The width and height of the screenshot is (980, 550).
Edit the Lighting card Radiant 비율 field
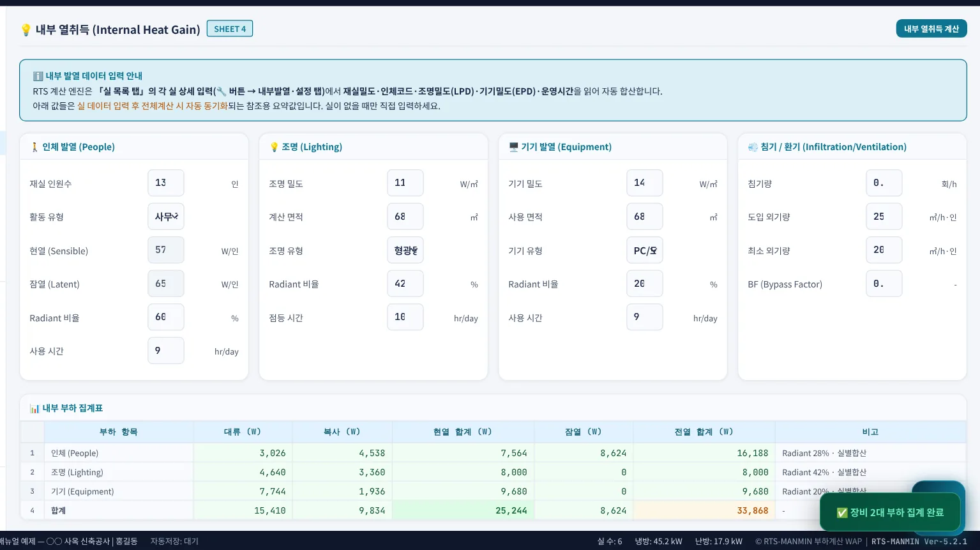tap(405, 284)
